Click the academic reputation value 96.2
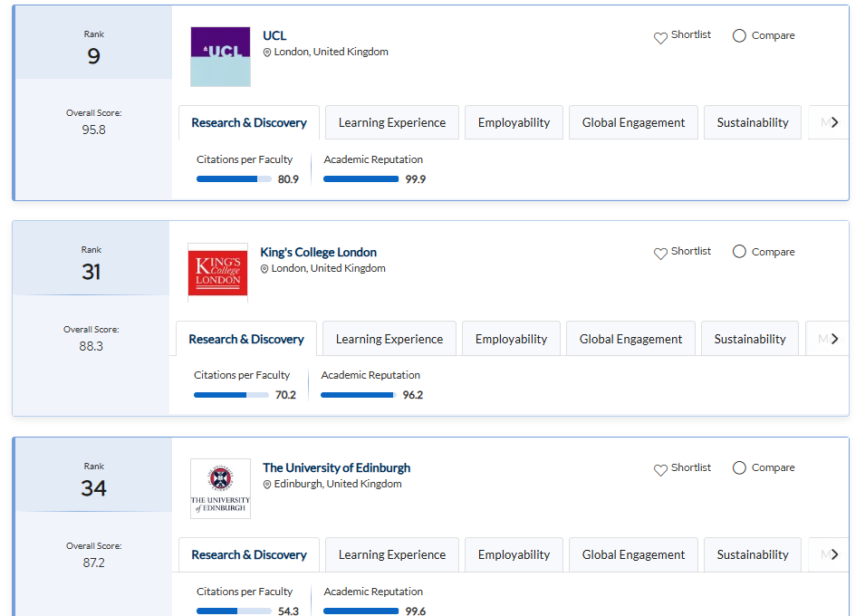 tap(413, 395)
